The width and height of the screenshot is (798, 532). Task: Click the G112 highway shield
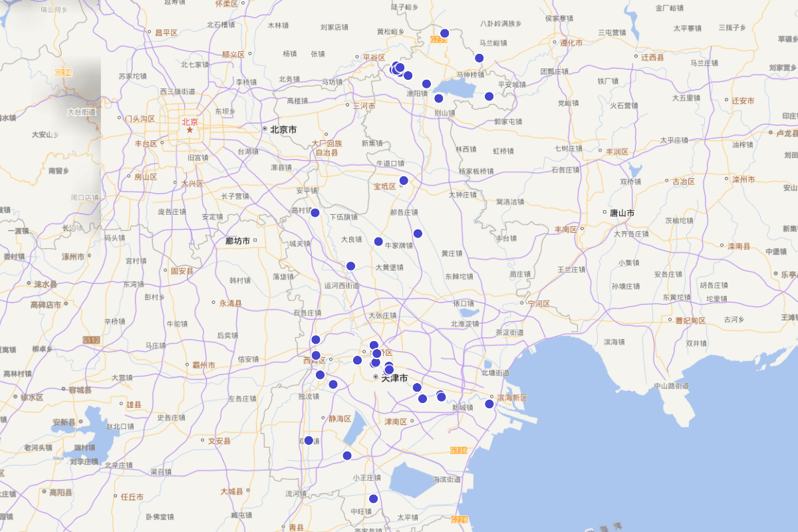pyautogui.click(x=92, y=340)
